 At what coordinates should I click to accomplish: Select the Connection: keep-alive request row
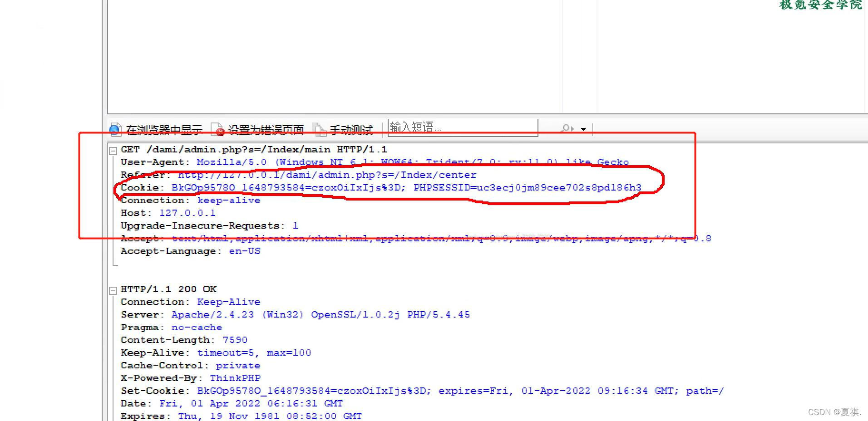190,201
